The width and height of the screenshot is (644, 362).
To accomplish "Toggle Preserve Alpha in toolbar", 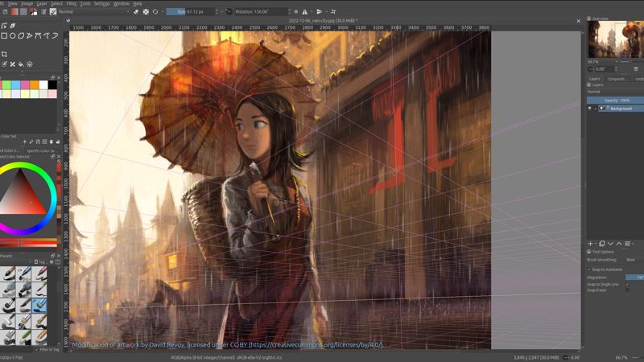I will [146, 12].
